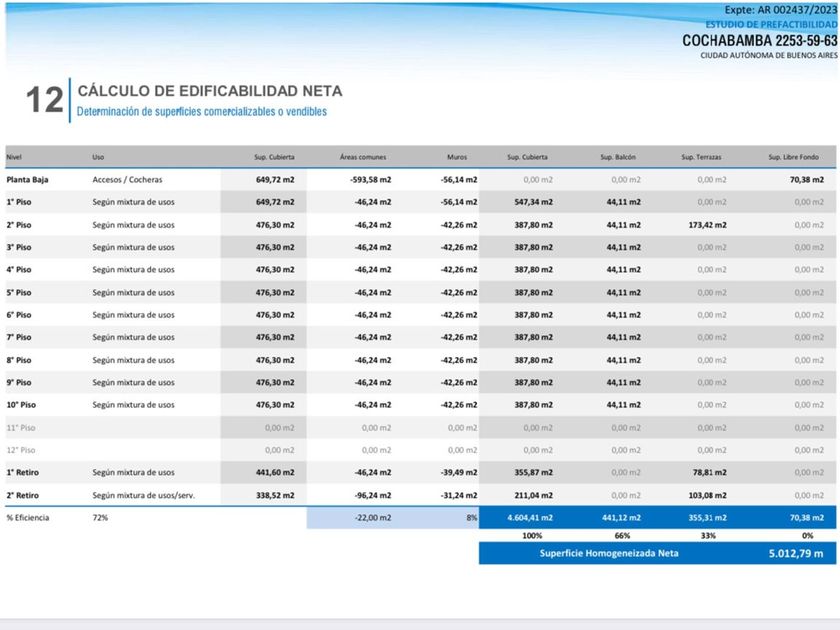Click the 'Sup. Balcón' column header

tap(618, 157)
